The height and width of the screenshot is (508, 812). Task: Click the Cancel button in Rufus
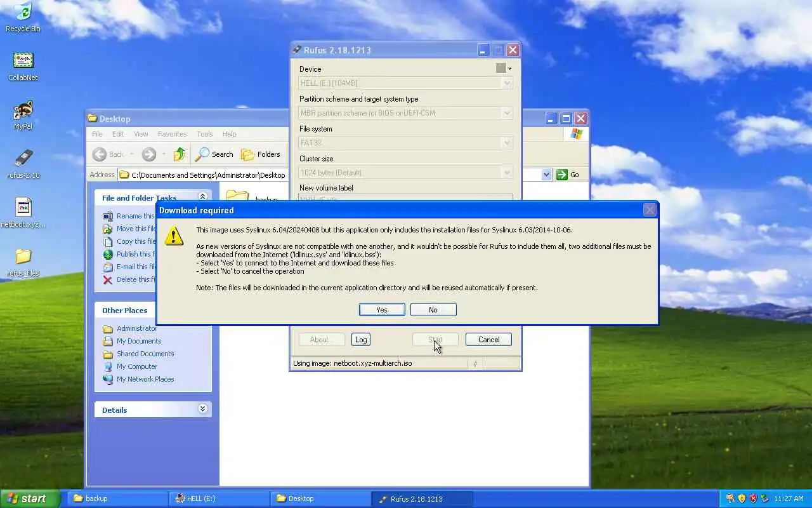tap(488, 340)
